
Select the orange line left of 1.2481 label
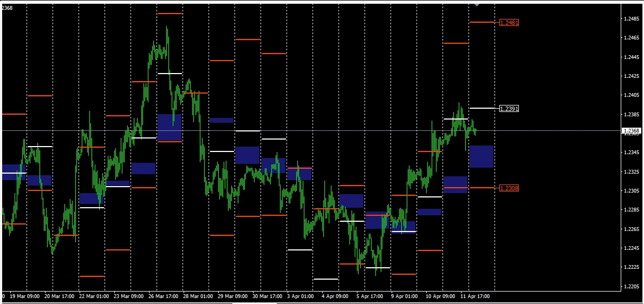[x=482, y=22]
